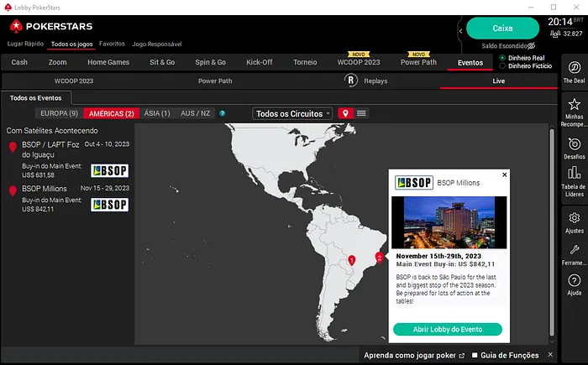The width and height of the screenshot is (588, 365).
Task: Click the red pin beside BSOP Millions list item
Action: coord(13,191)
